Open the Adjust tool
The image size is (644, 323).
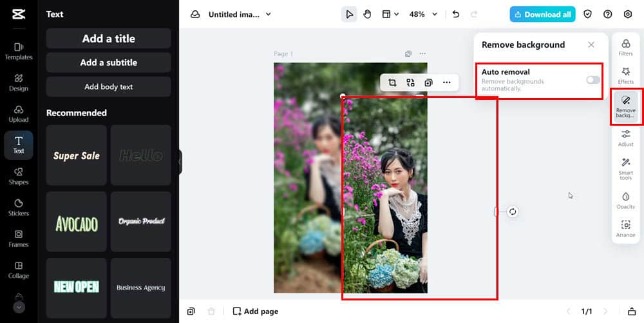click(625, 138)
